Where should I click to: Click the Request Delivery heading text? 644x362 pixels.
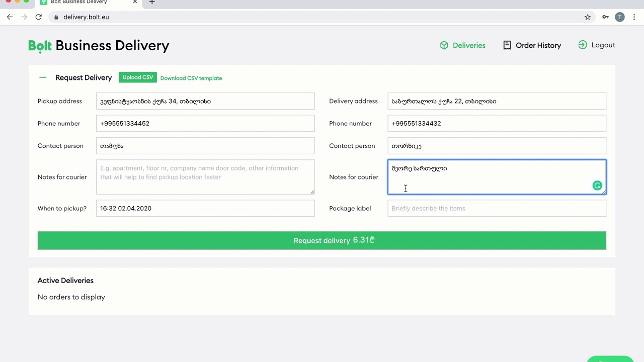click(x=84, y=77)
